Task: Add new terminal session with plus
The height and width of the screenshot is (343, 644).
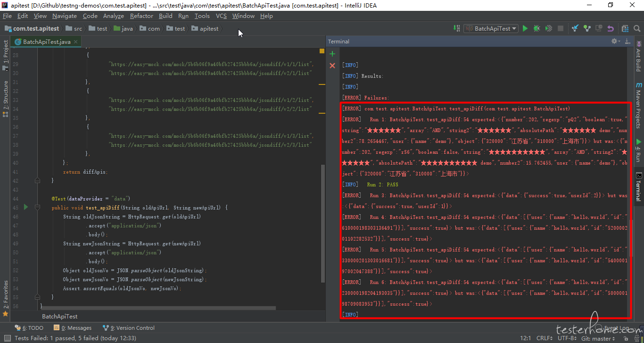Action: tap(332, 54)
